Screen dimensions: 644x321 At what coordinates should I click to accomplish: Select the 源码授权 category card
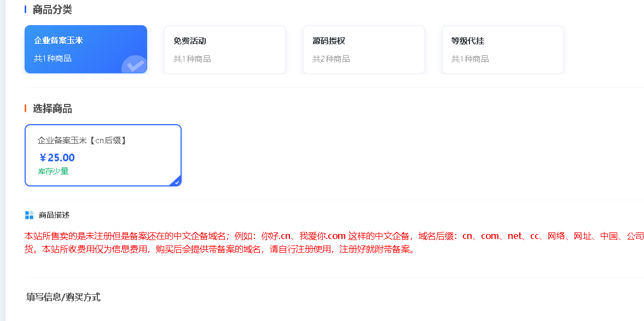363,49
